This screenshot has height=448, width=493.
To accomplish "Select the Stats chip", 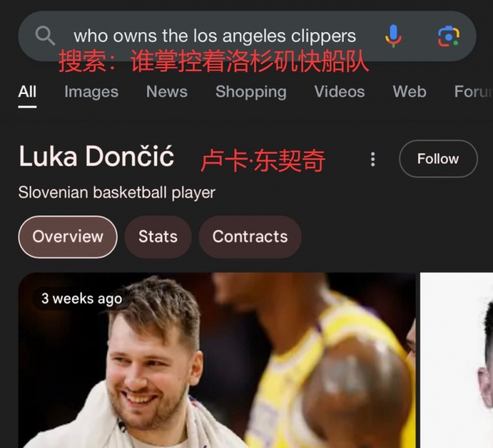I will pos(158,237).
